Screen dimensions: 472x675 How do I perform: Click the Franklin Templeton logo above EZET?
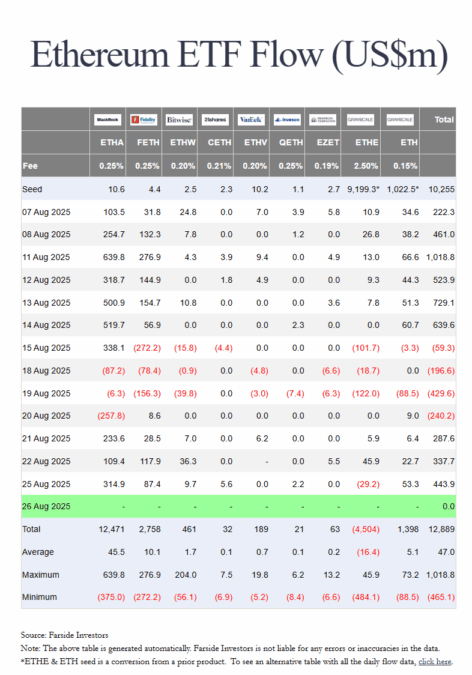click(x=323, y=120)
